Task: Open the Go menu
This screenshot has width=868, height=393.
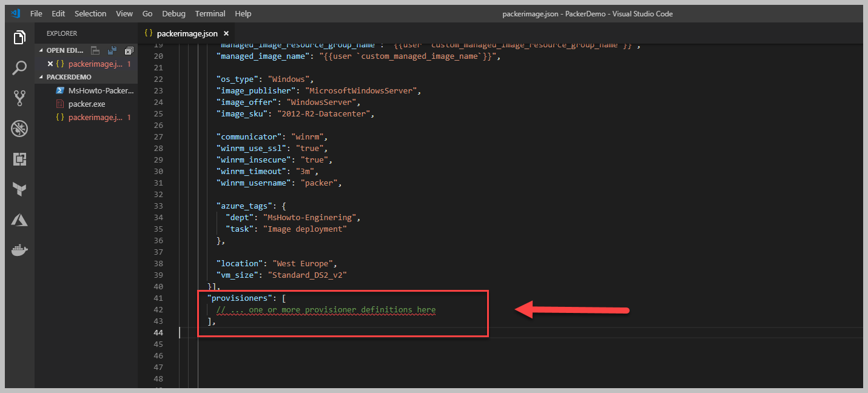Action: [147, 13]
